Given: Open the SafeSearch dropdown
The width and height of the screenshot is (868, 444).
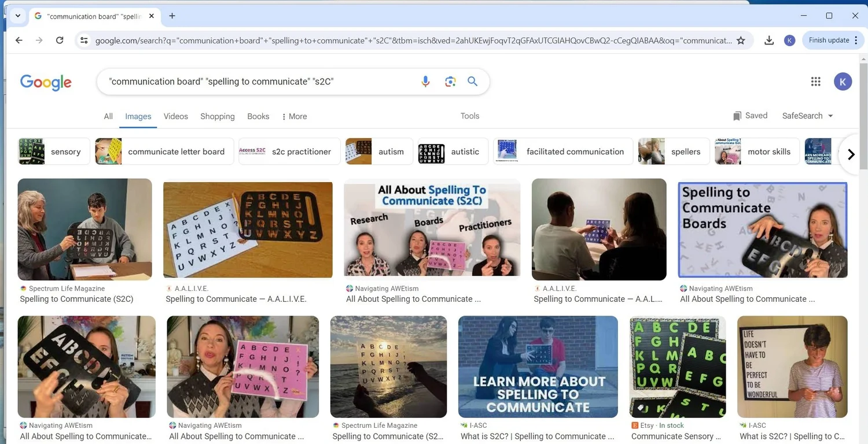Looking at the screenshot, I should pos(807,116).
